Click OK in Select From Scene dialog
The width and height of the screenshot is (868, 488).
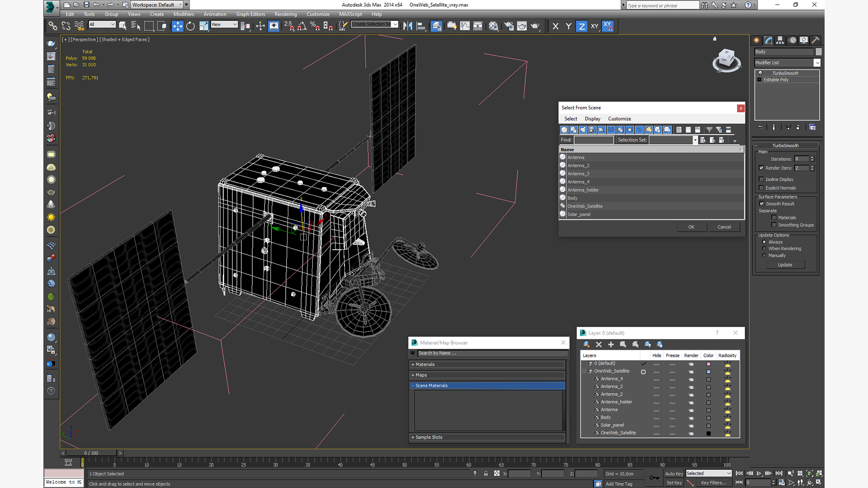pos(691,227)
